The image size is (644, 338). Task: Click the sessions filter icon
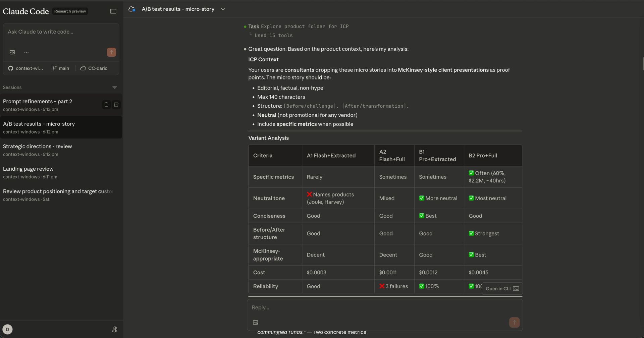coord(115,88)
